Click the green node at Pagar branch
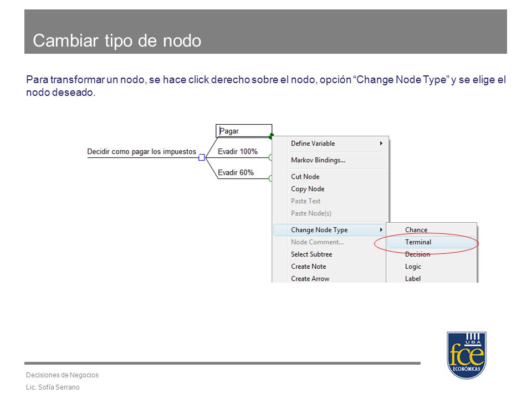532x399 pixels. (x=271, y=136)
